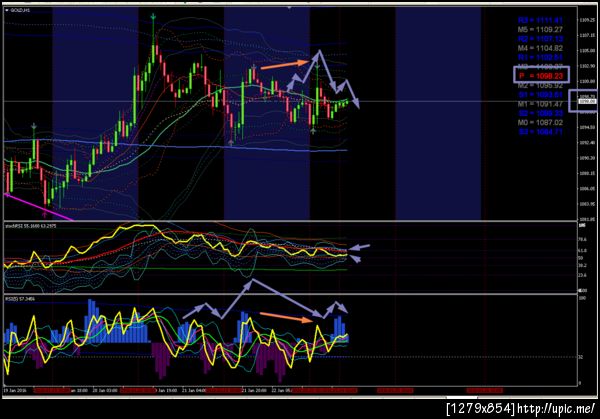Select the blue R3 = 1111.41 resistance label
The height and width of the screenshot is (419, 600).
[x=540, y=20]
